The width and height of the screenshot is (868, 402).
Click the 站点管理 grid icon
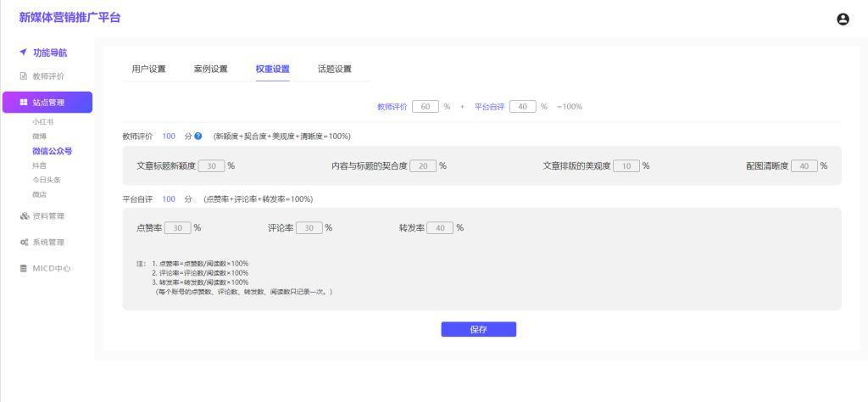point(23,103)
